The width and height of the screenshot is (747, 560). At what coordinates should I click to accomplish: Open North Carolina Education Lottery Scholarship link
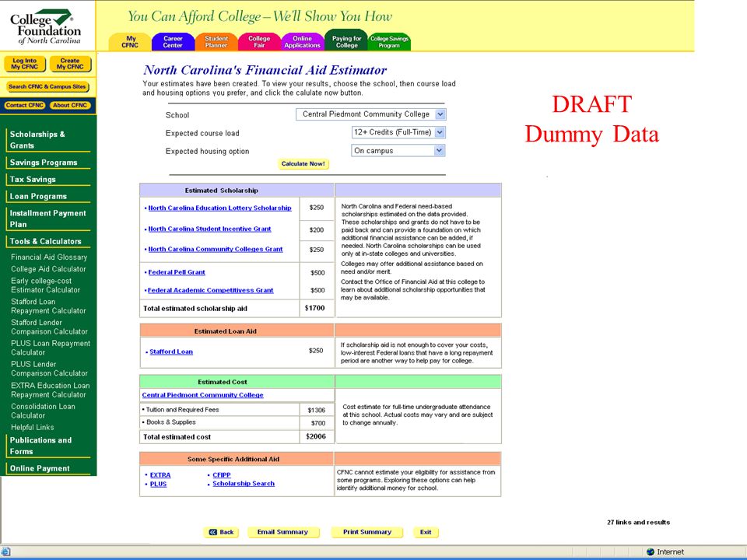click(x=219, y=208)
